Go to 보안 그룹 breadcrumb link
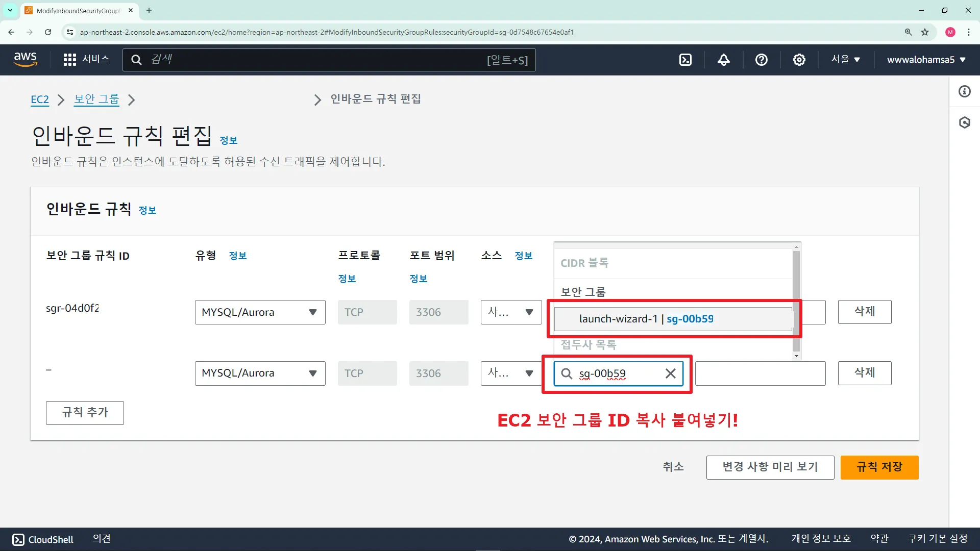The height and width of the screenshot is (551, 980). 96,99
